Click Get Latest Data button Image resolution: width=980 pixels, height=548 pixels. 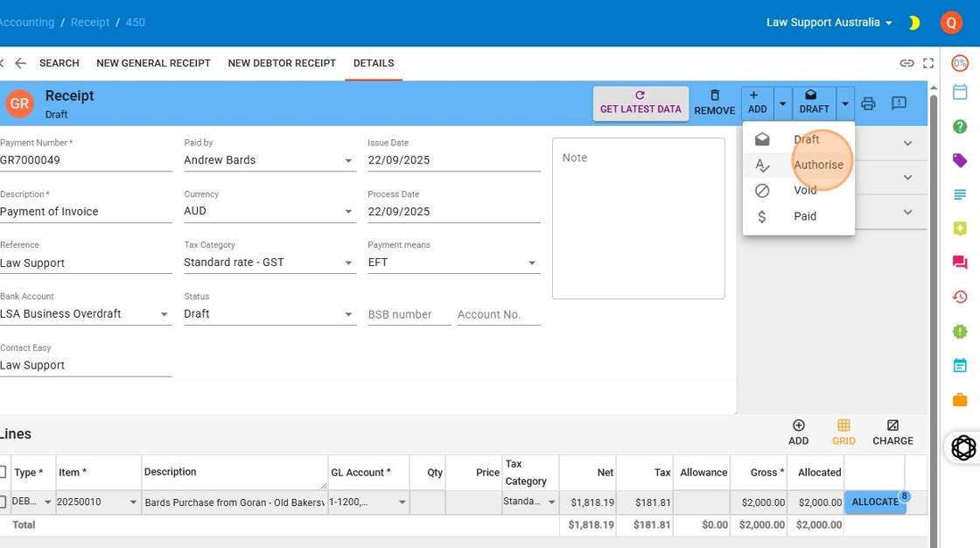click(640, 103)
